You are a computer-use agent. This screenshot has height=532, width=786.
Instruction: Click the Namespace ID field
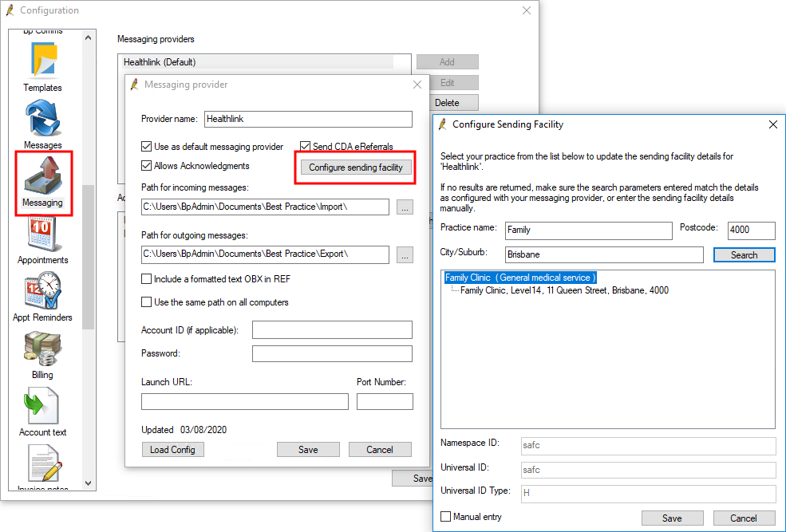coord(648,445)
